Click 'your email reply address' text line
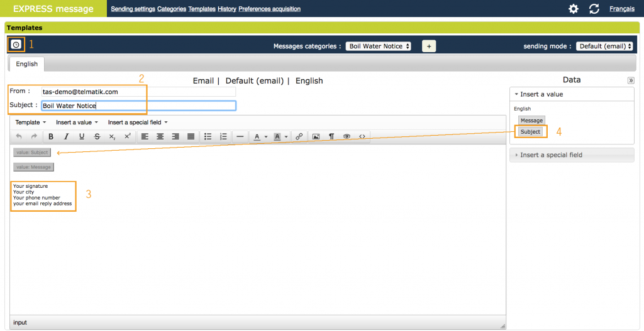This screenshot has height=331, width=644. point(42,203)
